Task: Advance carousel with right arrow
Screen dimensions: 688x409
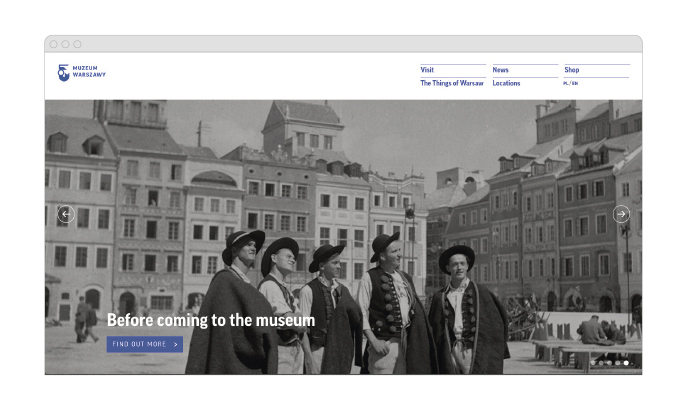Action: pyautogui.click(x=621, y=214)
